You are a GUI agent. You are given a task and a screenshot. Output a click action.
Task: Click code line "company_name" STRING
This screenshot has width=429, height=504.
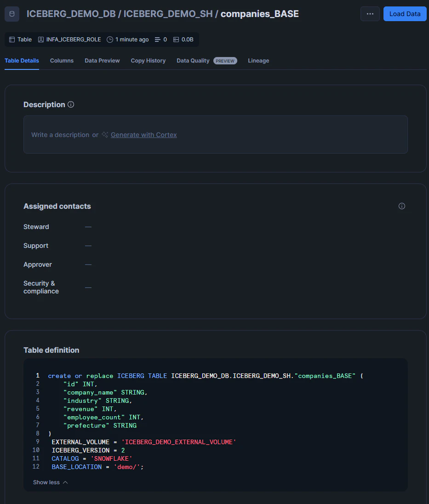105,392
